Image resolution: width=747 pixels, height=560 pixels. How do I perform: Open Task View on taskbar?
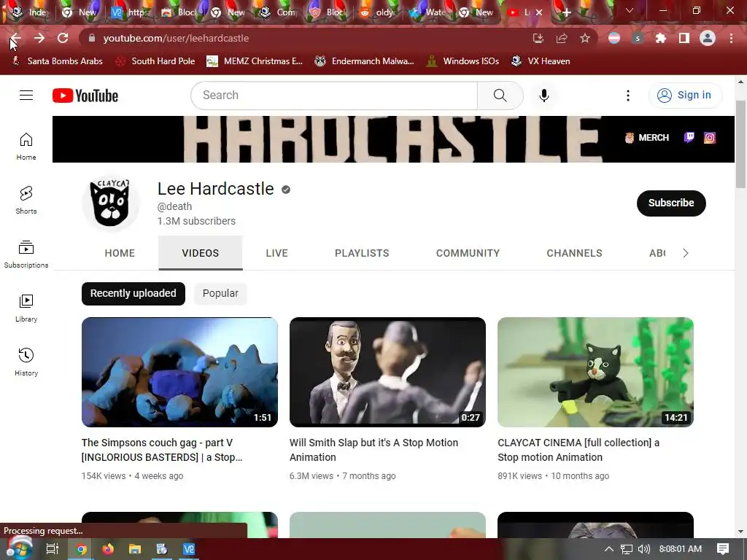(x=53, y=549)
